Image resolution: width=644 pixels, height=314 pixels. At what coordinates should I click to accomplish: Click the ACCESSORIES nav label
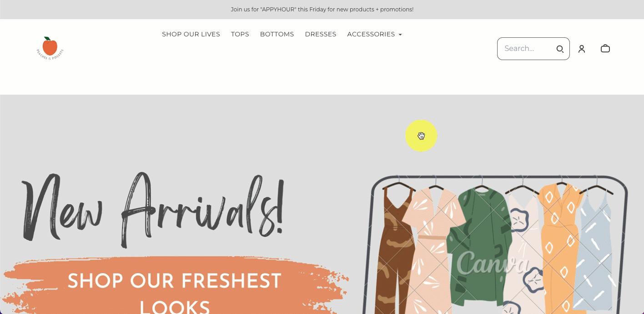coord(371,34)
